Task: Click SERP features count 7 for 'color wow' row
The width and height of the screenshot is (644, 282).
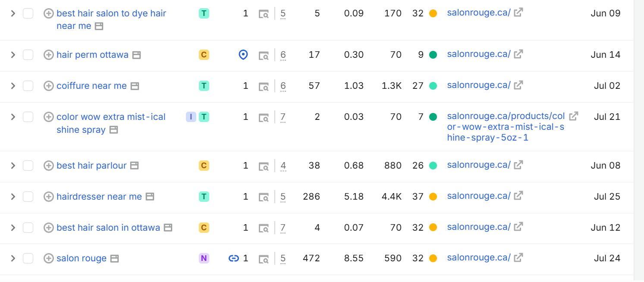Action: [283, 117]
